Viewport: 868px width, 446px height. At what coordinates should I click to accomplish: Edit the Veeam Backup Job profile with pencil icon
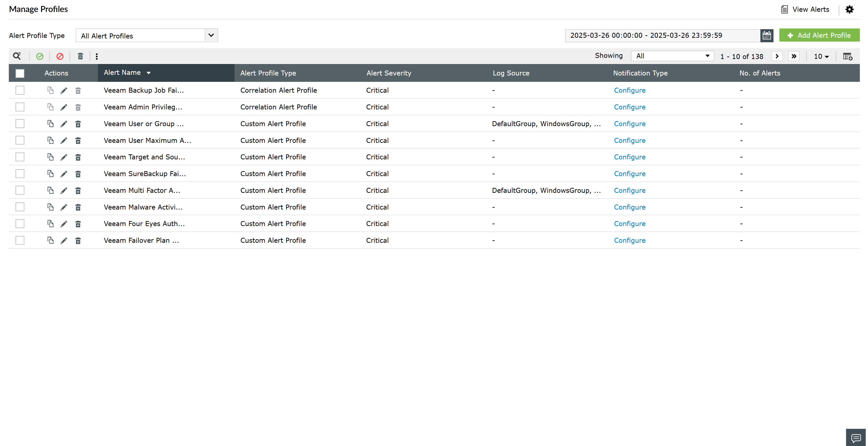point(64,90)
